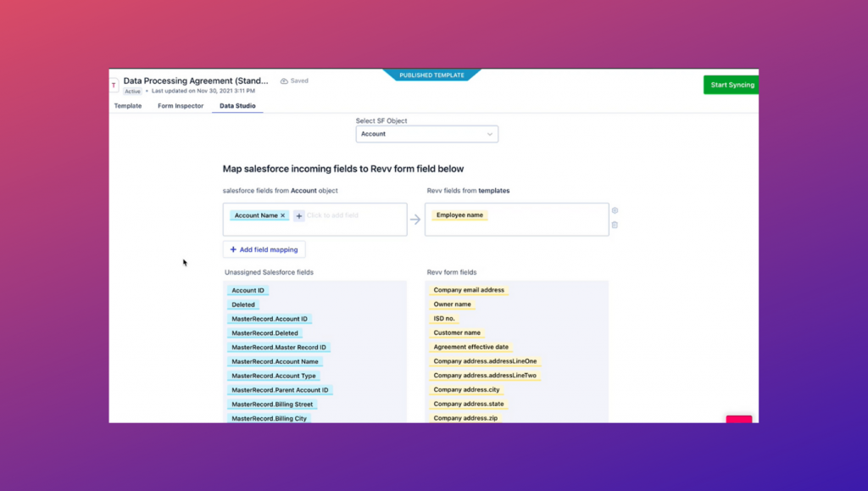Select Company address.state field
This screenshot has width=868, height=491.
469,405
